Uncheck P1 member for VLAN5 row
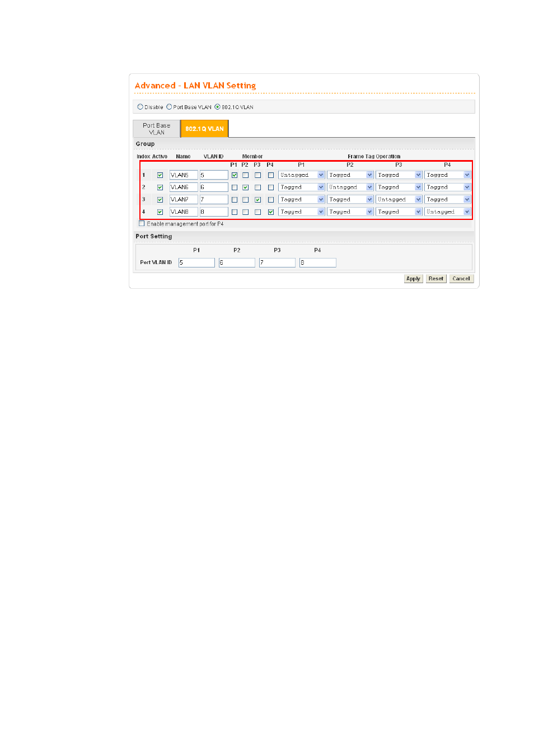534x756 pixels. pos(235,175)
